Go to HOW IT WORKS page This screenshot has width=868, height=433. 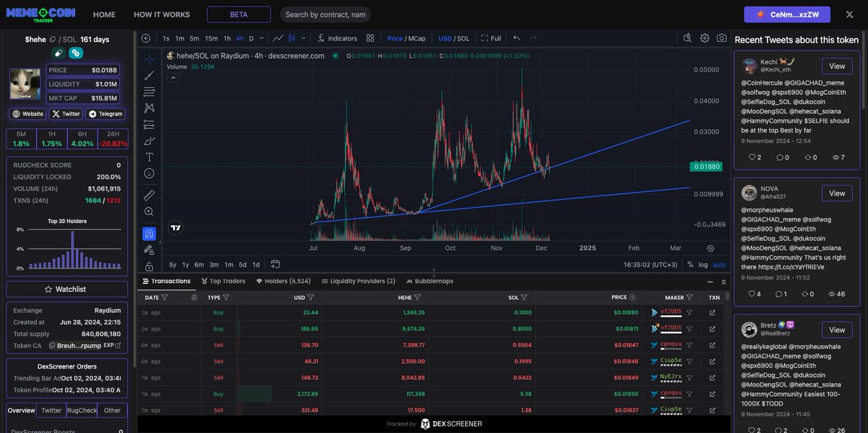point(162,14)
